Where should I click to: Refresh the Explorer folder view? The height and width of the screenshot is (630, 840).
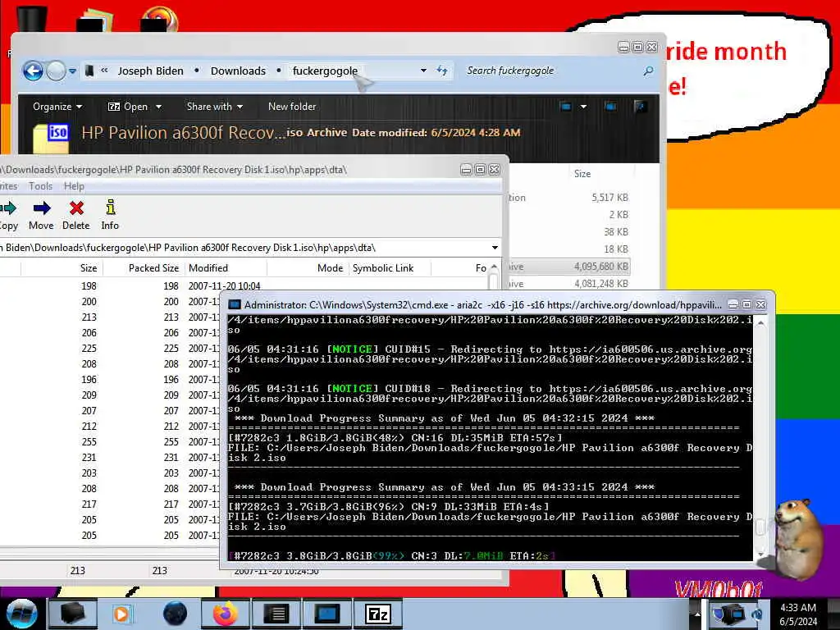point(442,71)
